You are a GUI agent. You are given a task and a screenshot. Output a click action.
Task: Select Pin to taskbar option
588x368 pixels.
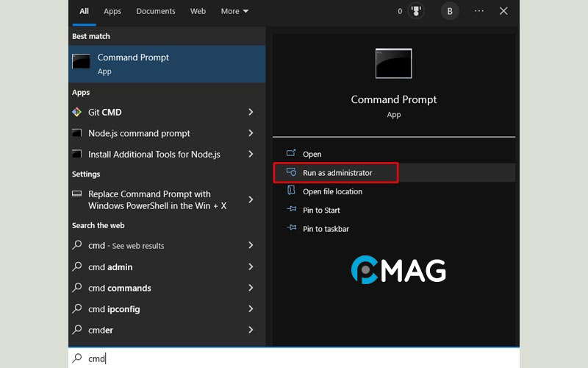pos(326,229)
